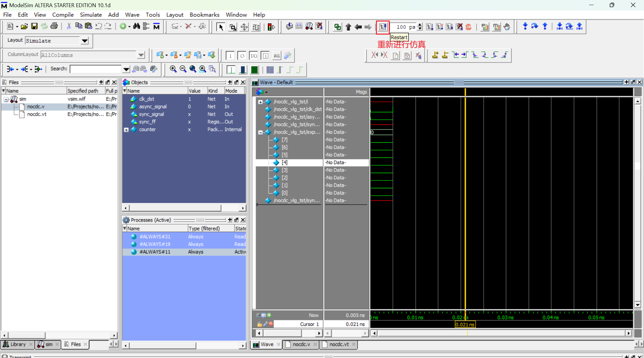Switch to the nocdc.vt tab

click(x=339, y=344)
